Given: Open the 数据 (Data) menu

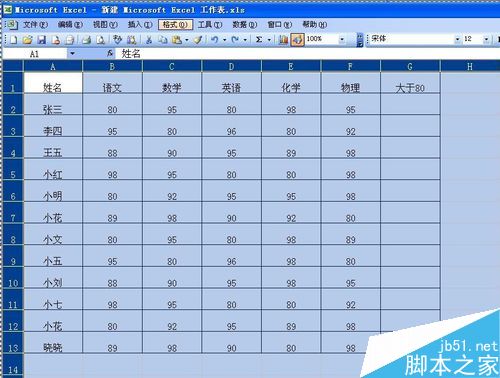Looking at the screenshot, I should pyautogui.click(x=245, y=25).
